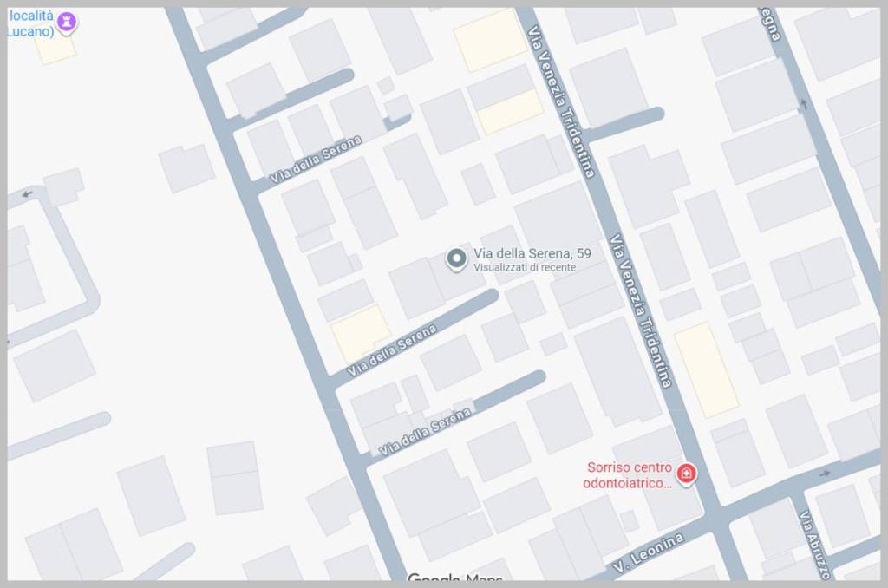Click the Via Venezia Tridentina label near map top
The height and width of the screenshot is (588, 888).
[561, 102]
